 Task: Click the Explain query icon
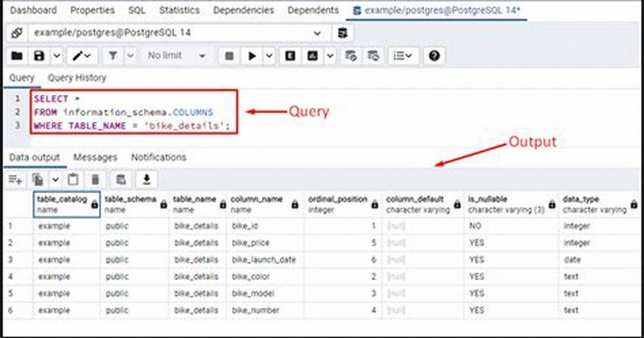[290, 56]
